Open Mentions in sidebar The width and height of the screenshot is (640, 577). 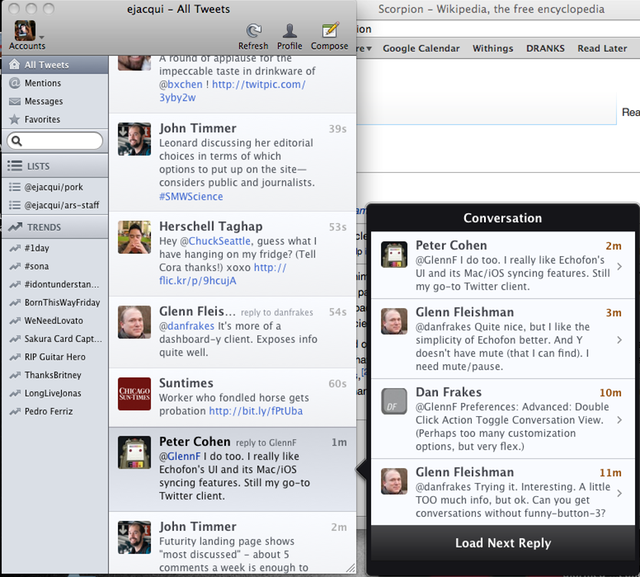56,83
